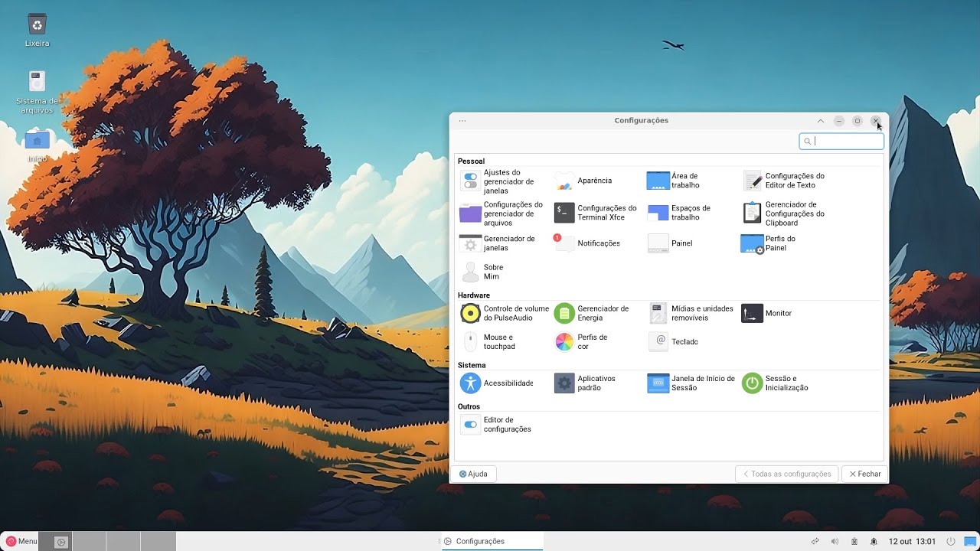Open Acessibilidade settings
This screenshot has width=980, height=551.
tap(497, 383)
